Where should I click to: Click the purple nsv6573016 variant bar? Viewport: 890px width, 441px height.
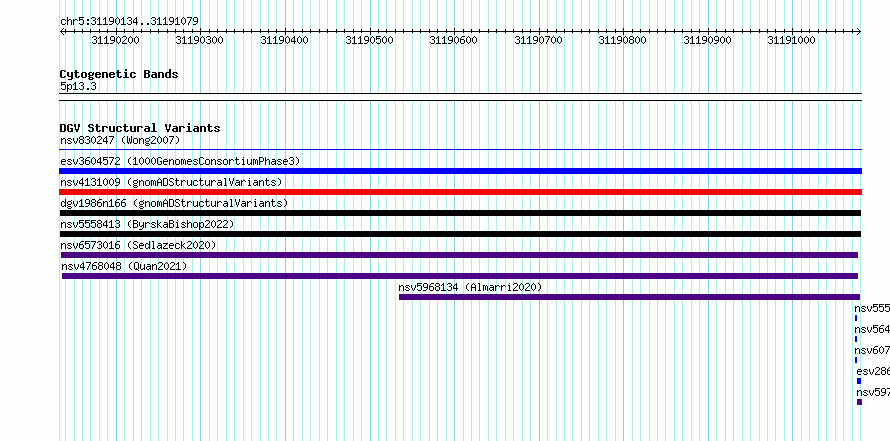459,255
